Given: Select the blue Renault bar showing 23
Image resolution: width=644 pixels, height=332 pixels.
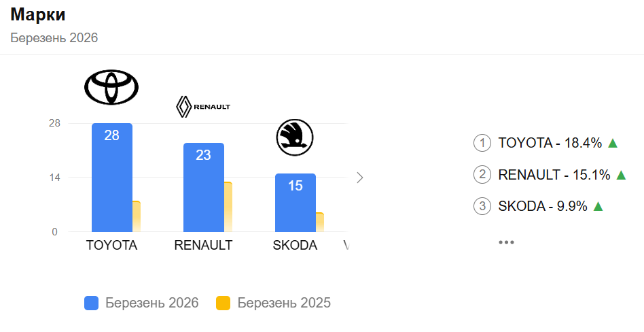Looking at the screenshot, I should 203,190.
